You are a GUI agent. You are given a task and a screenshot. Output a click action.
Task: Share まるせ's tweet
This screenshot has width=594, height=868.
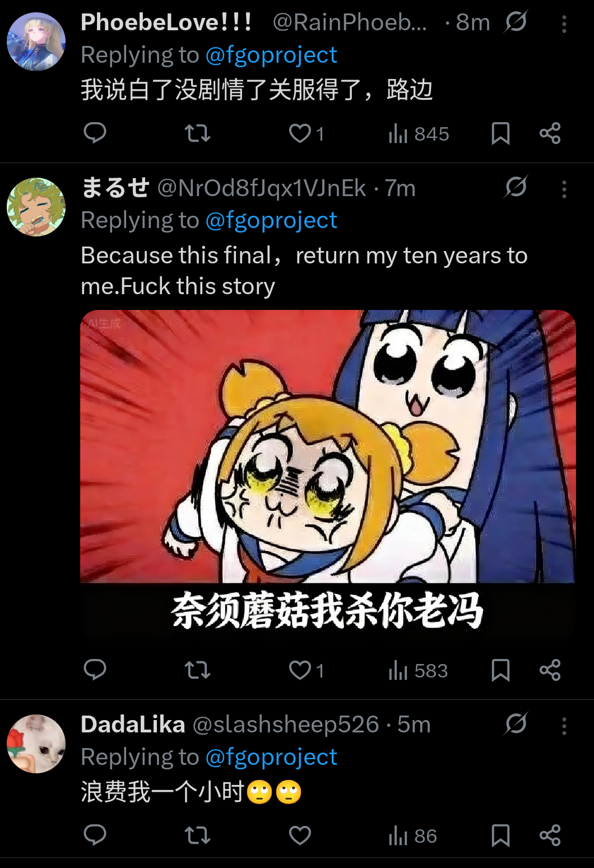[550, 670]
